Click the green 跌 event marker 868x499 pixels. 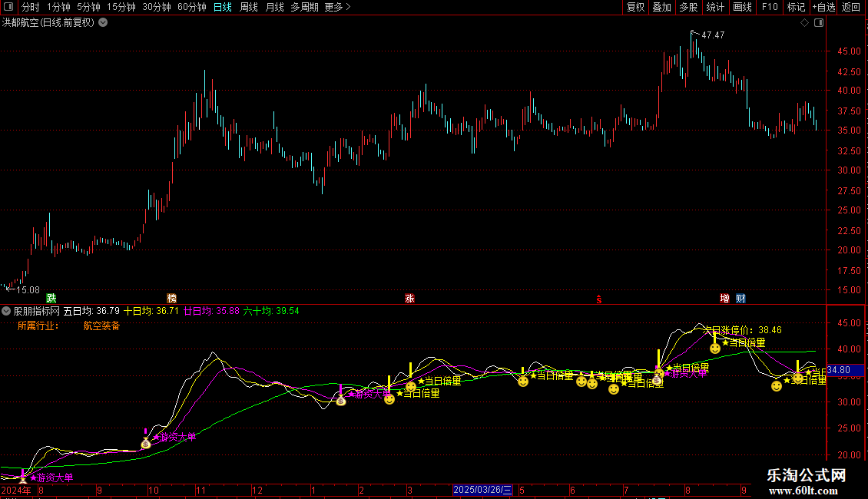pos(51,298)
